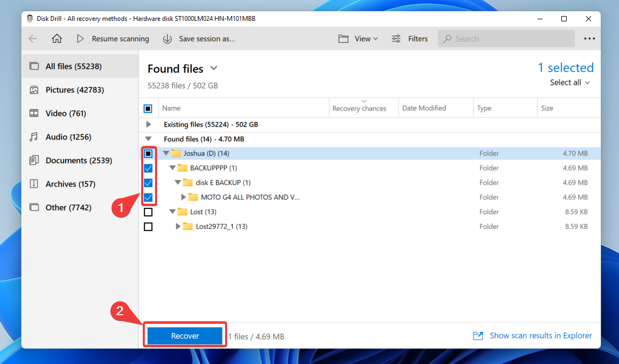Click the Video film-strip icon
Screen dimensions: 619x364
[x=34, y=113]
